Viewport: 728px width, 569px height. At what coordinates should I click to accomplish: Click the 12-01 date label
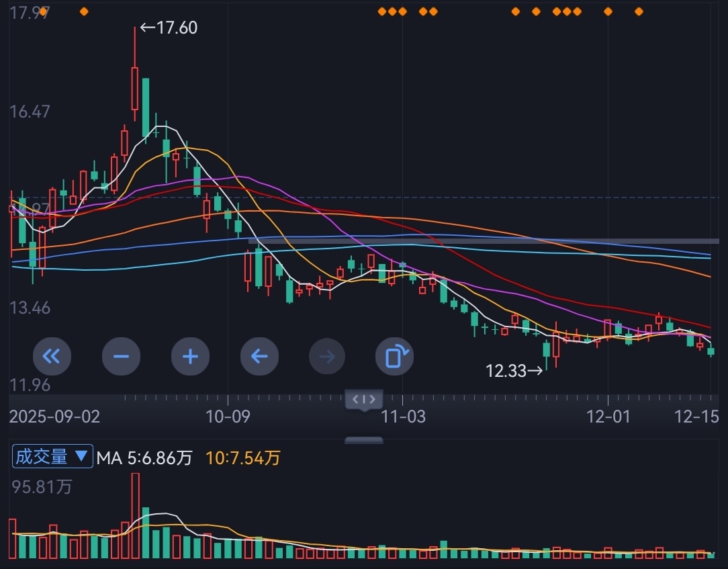pyautogui.click(x=608, y=417)
